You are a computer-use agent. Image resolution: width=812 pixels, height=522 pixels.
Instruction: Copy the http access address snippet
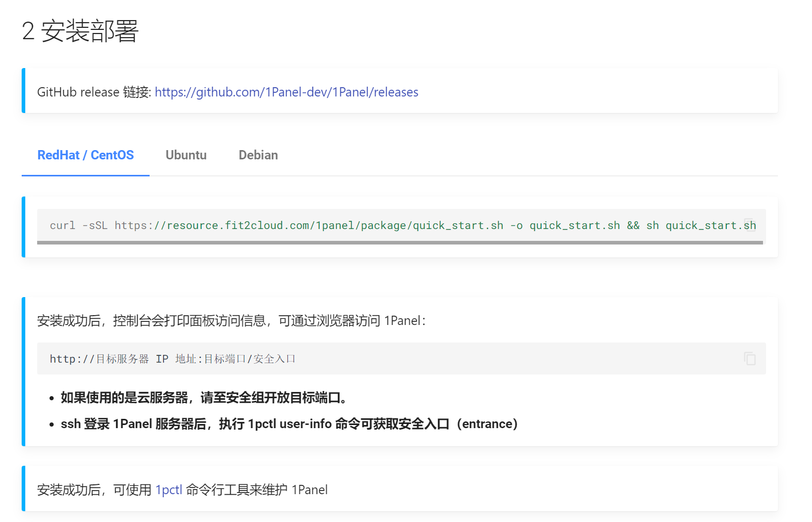pyautogui.click(x=750, y=358)
